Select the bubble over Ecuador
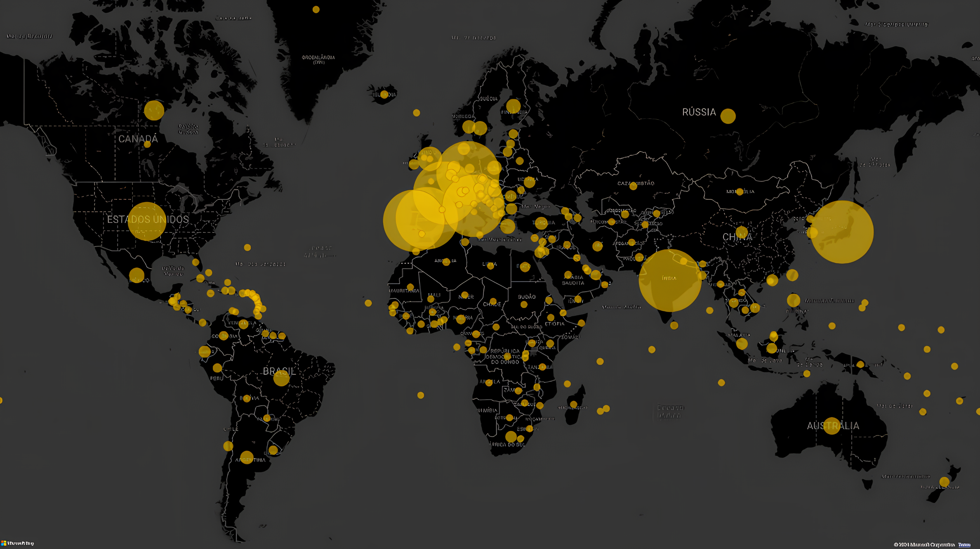Viewport: 980px width, 549px height. point(205,352)
